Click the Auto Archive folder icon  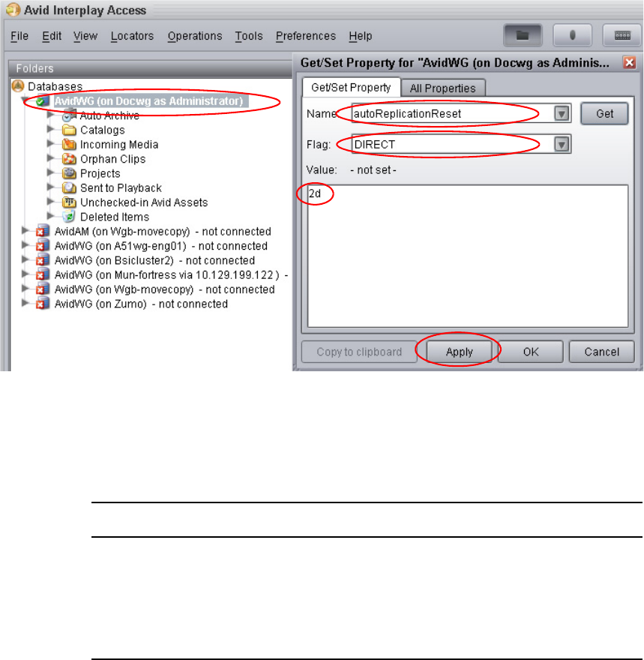[x=69, y=115]
